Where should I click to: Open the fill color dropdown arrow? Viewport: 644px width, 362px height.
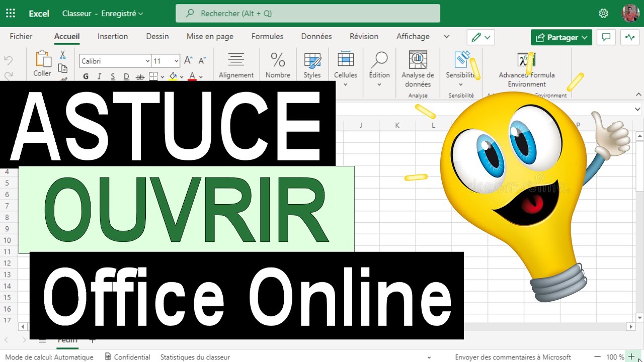(x=182, y=77)
